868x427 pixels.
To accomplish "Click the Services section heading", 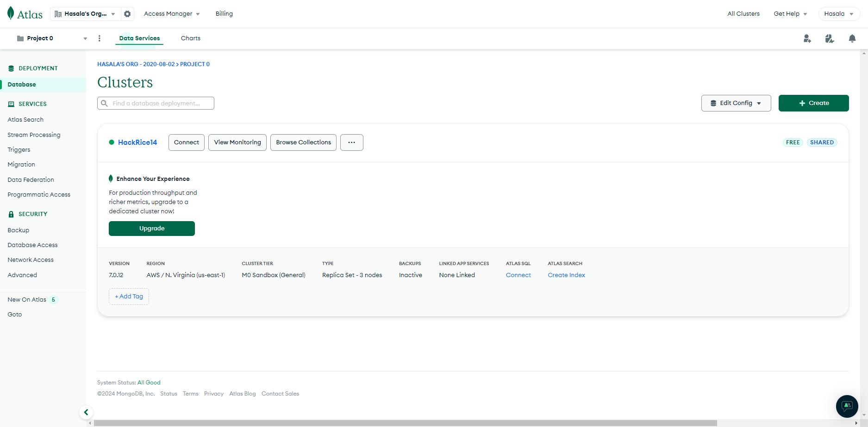I will pos(32,104).
